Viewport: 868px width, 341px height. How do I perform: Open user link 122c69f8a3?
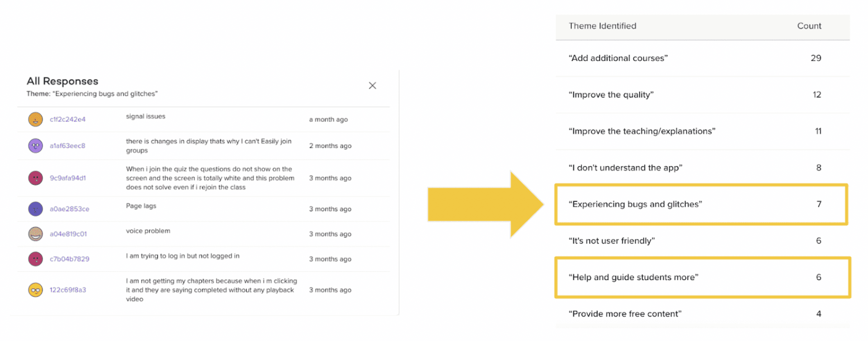(x=68, y=289)
